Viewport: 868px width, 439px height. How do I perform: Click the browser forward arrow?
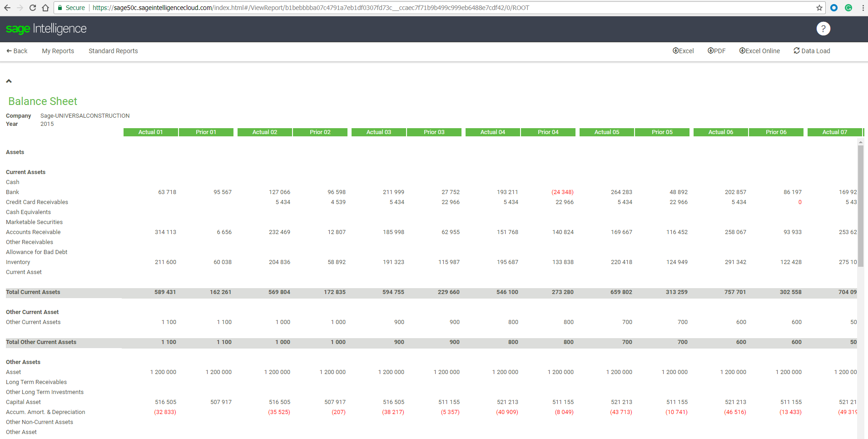click(20, 8)
